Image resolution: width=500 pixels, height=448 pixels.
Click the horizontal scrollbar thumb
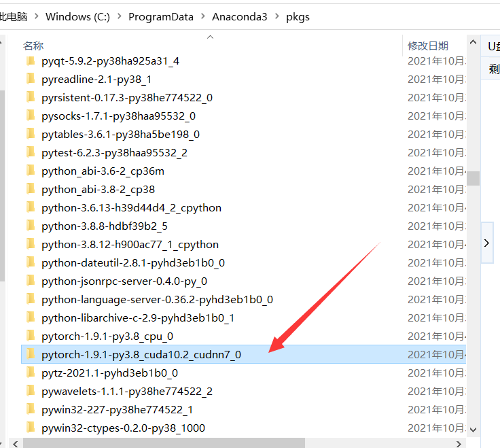164,443
